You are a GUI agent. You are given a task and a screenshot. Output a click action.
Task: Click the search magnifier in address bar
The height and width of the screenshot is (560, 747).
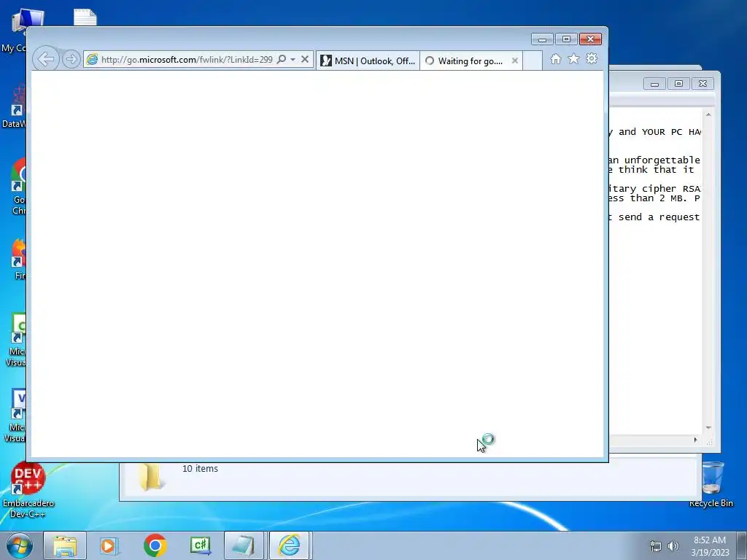tap(282, 60)
